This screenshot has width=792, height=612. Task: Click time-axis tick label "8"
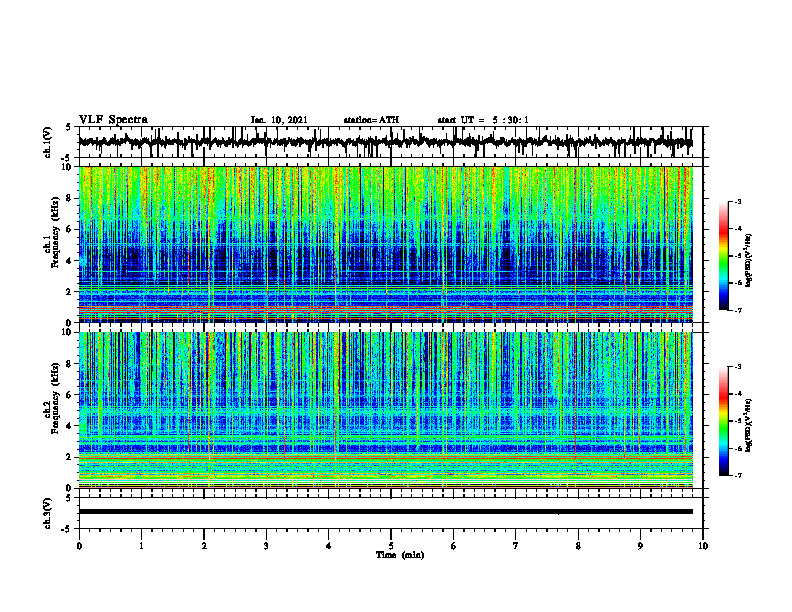point(578,546)
